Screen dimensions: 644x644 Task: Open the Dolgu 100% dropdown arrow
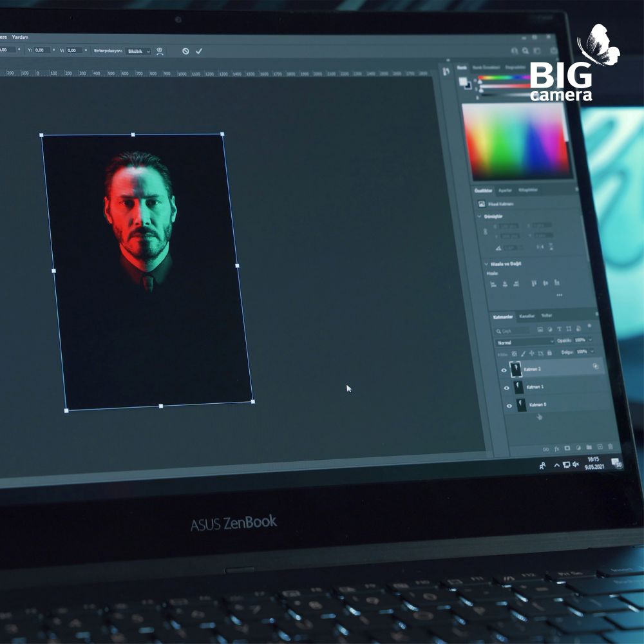pos(592,351)
